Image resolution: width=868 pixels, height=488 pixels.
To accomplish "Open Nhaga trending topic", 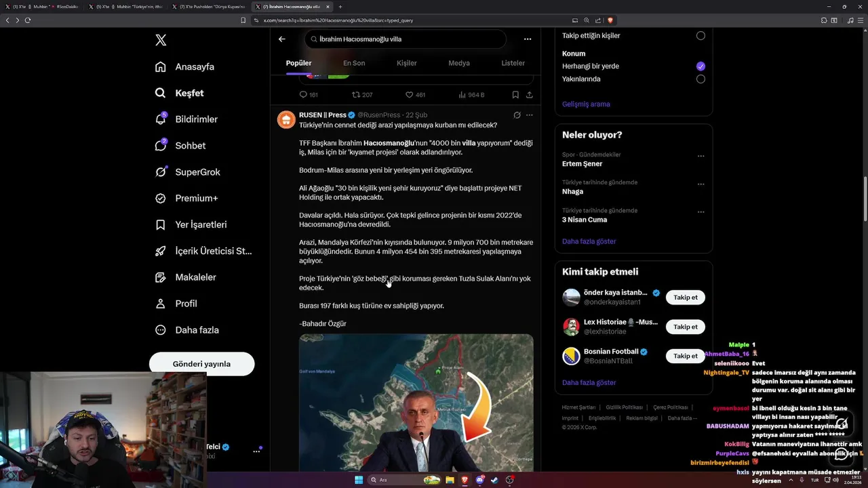I will point(572,192).
